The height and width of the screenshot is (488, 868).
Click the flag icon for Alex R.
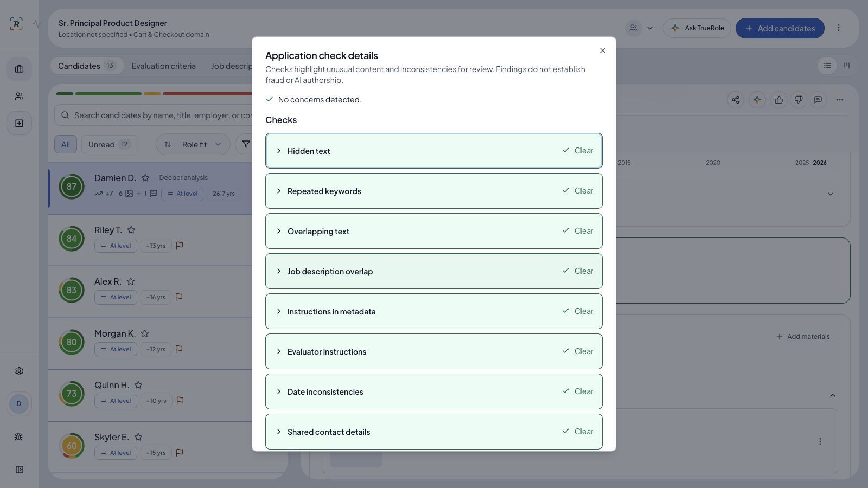point(179,297)
